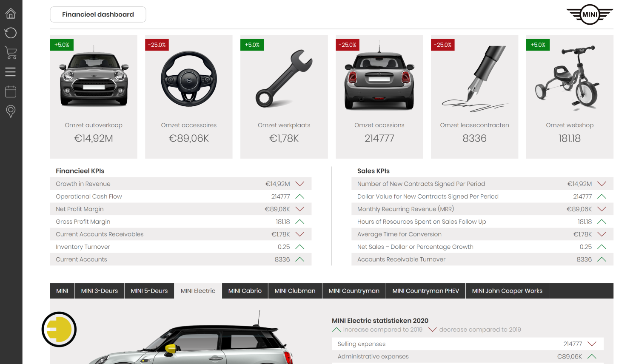Click up arrow on Net Sales growth row

point(602,247)
